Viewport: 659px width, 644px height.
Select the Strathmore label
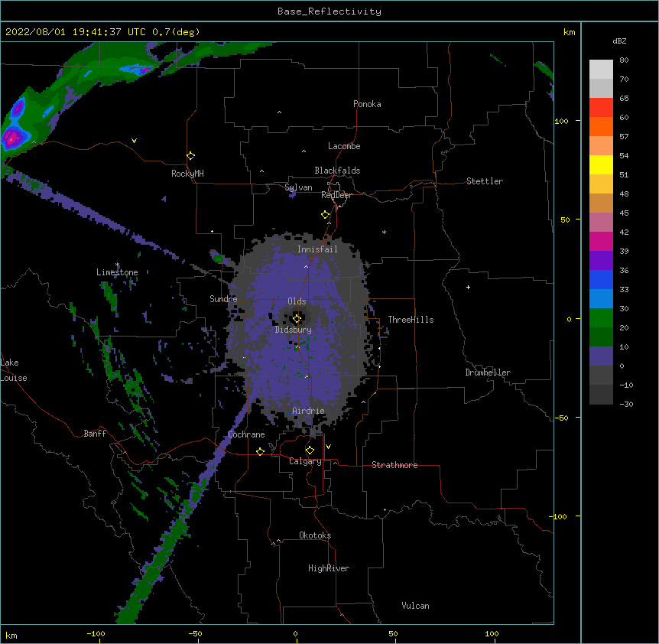(x=394, y=465)
